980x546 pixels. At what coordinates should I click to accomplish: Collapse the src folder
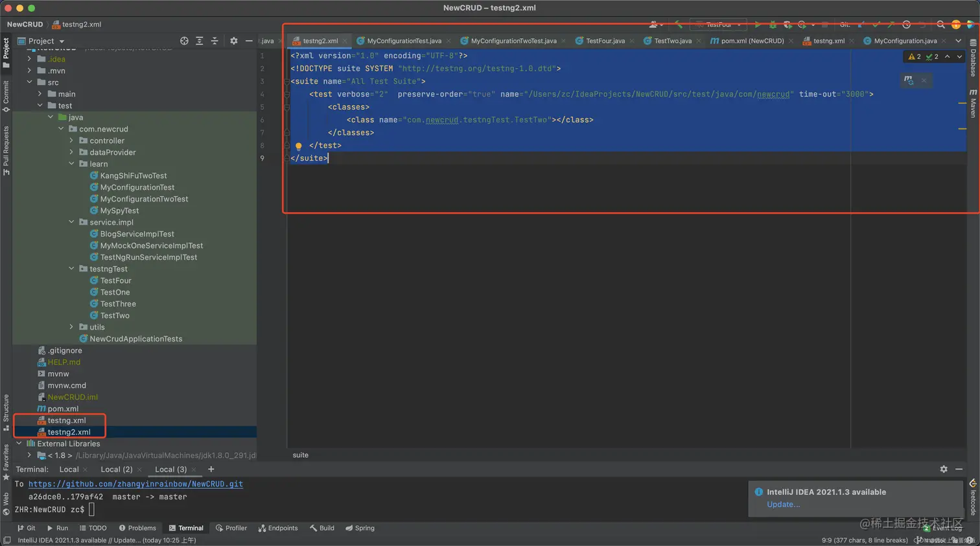point(29,82)
